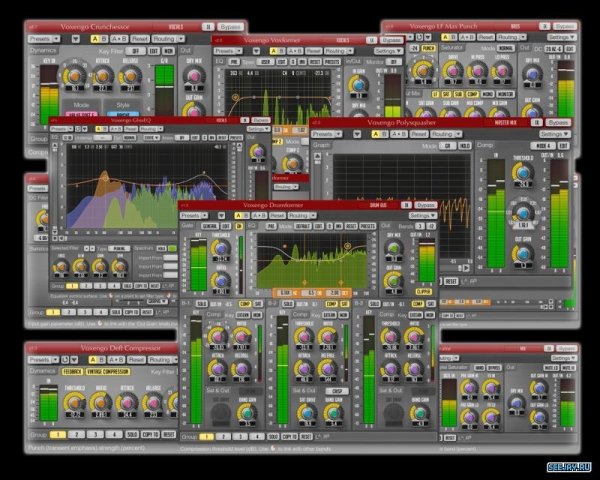The image size is (600, 480).
Task: Select Group 4 in Deft Compressor window
Action: [x=114, y=434]
